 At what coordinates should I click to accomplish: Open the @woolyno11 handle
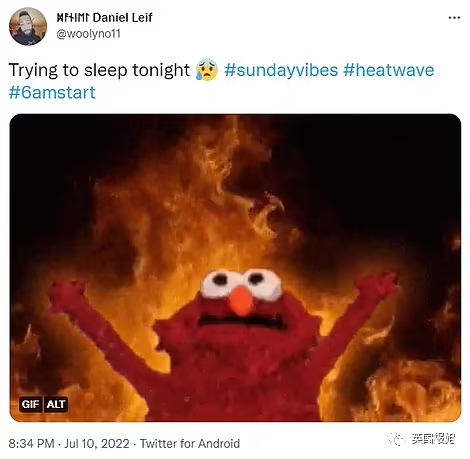pos(88,34)
